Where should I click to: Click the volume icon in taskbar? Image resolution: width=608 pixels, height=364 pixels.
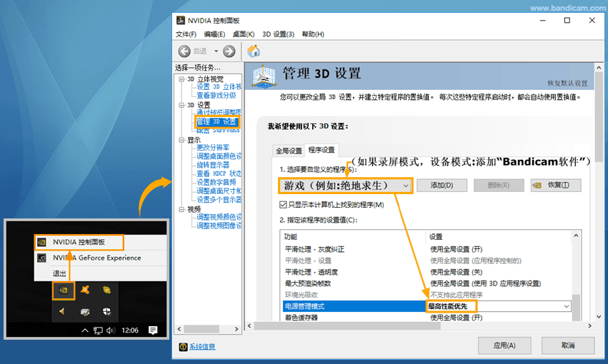point(111,330)
